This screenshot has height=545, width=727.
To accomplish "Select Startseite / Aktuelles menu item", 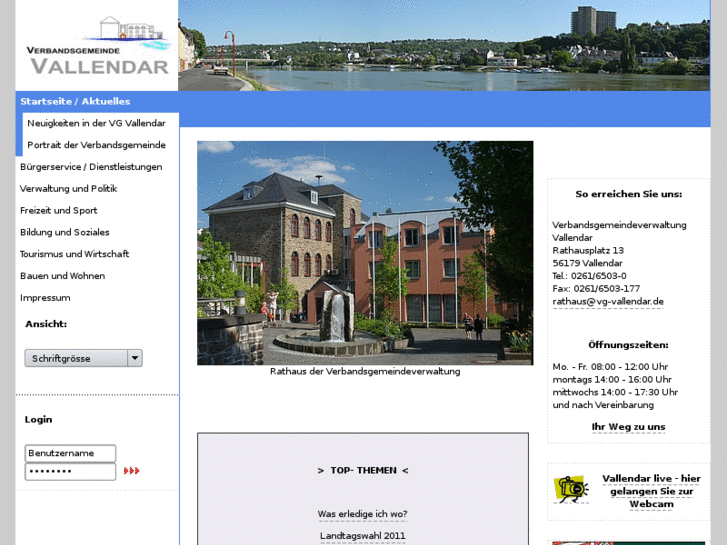I will 75,102.
